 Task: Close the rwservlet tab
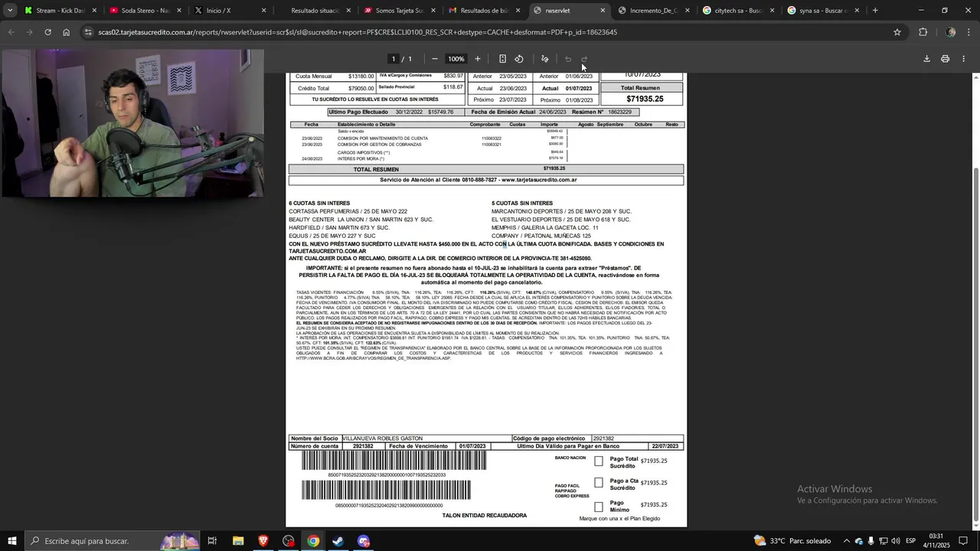[x=603, y=11]
